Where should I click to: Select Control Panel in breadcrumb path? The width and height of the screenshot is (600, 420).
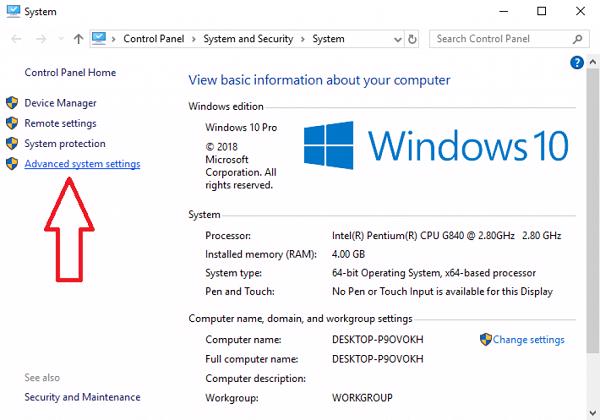(x=156, y=39)
